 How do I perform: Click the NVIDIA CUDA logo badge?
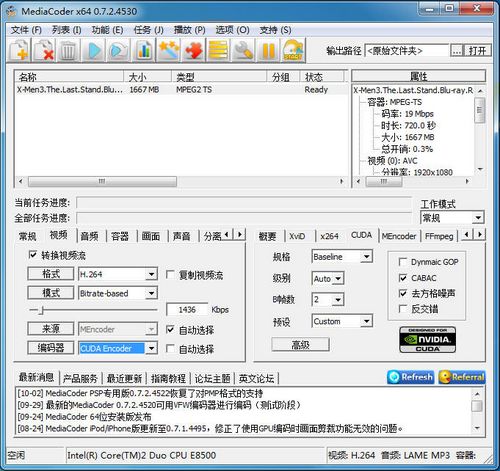pyautogui.click(x=427, y=340)
